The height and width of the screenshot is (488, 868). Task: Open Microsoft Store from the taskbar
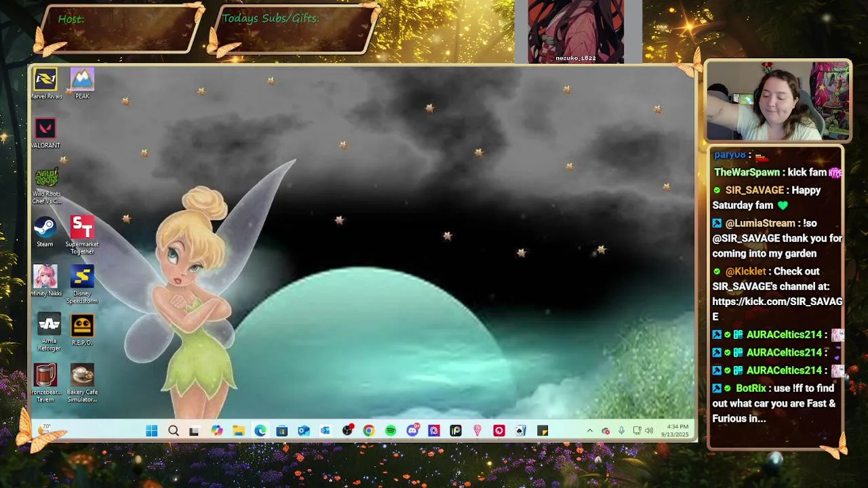click(282, 431)
